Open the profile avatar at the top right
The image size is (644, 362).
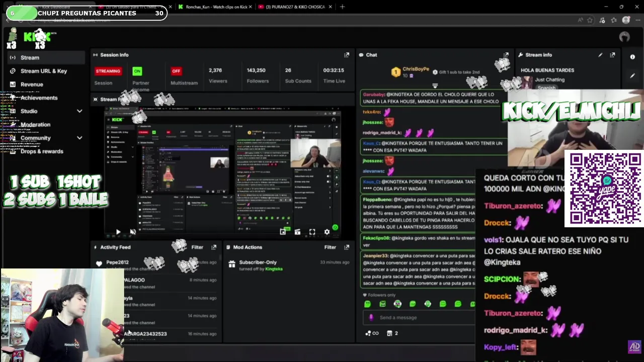coord(624,37)
